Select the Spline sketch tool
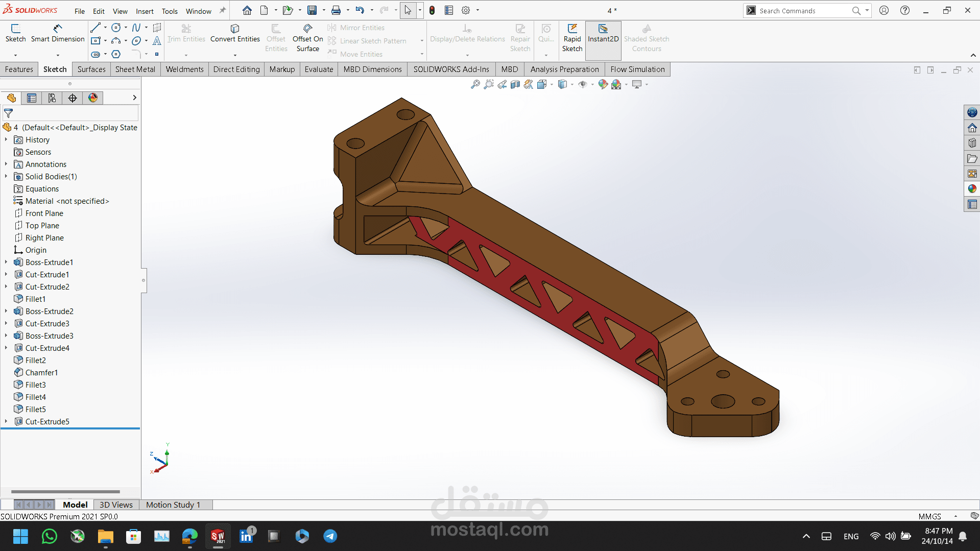Image resolution: width=980 pixels, height=551 pixels. (136, 28)
